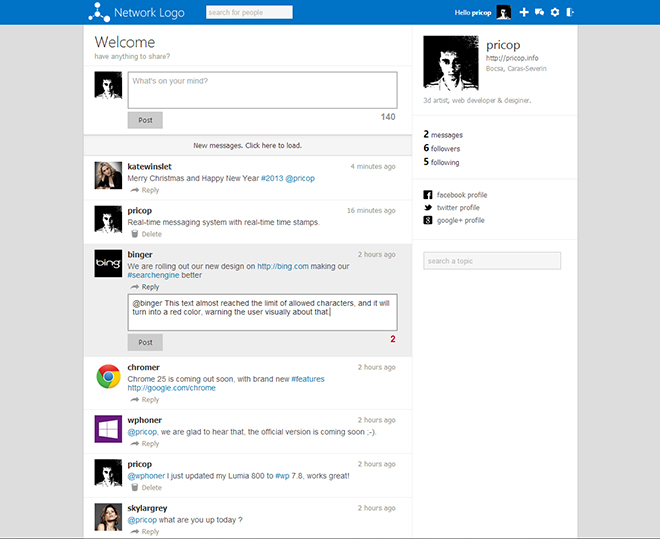View the 6 followers list
The height and width of the screenshot is (539, 660).
tap(444, 148)
